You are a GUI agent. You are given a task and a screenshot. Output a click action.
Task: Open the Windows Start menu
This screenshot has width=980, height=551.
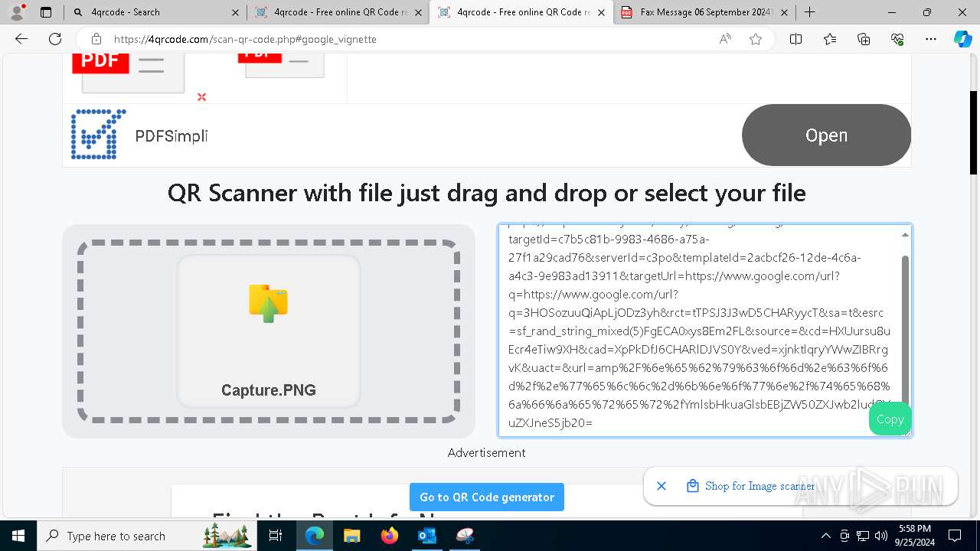pyautogui.click(x=18, y=536)
